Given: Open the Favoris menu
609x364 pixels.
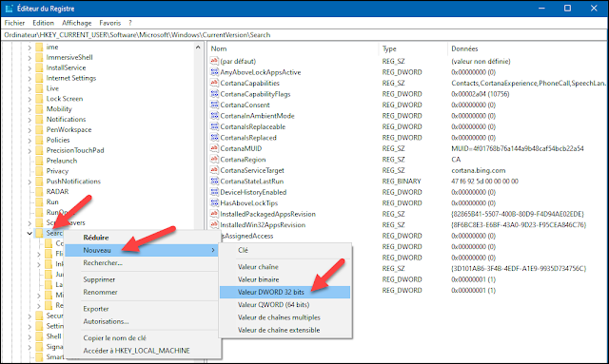Looking at the screenshot, I should click(110, 23).
